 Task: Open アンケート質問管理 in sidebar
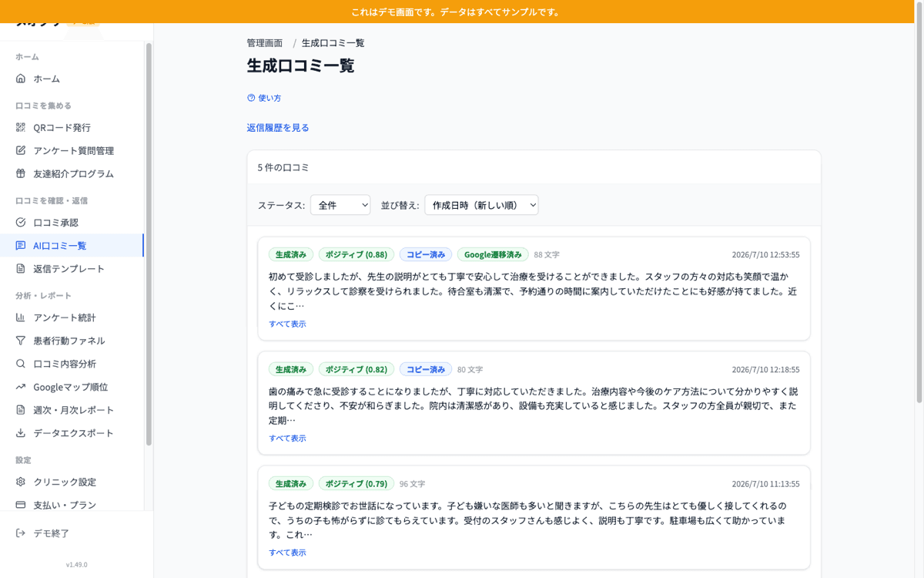72,150
